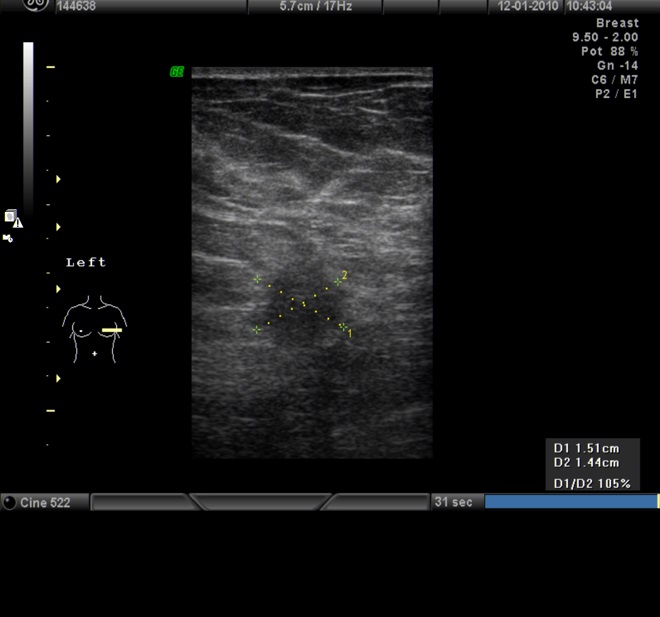The width and height of the screenshot is (660, 617).
Task: Click the small icon below the warning cube
Action: [8, 239]
